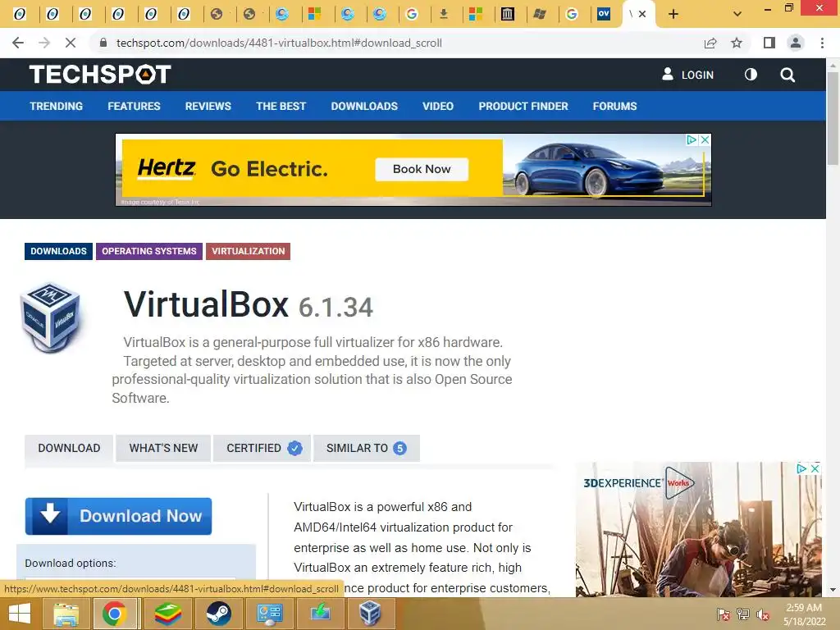Open a new browser tab
Viewport: 840px width, 630px height.
673,14
